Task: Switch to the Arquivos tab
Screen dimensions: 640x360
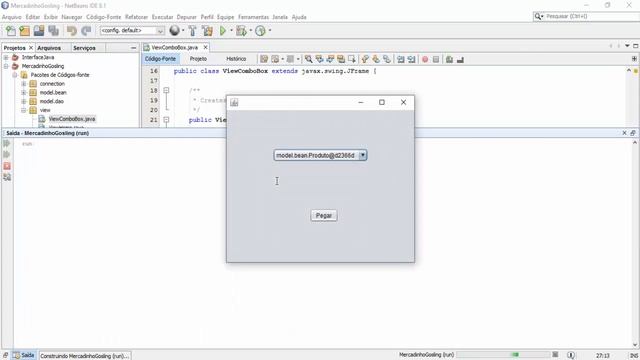Action: 49,48
